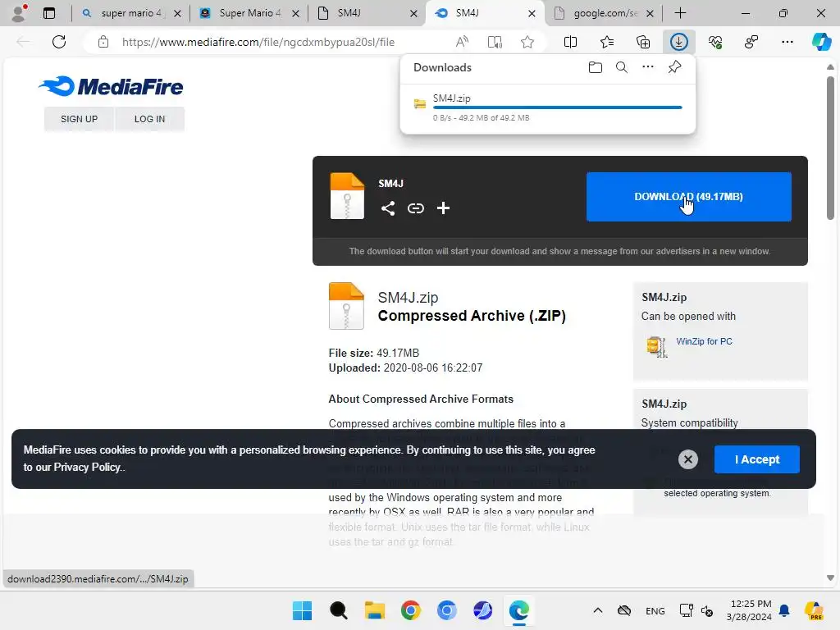Open more options in Downloads panel
Viewport: 840px width, 630px height.
[x=648, y=67]
